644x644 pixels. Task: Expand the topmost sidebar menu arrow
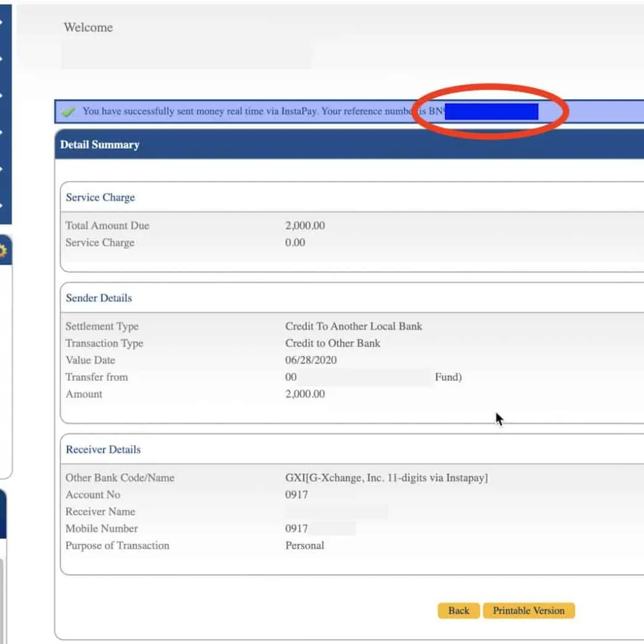2,22
